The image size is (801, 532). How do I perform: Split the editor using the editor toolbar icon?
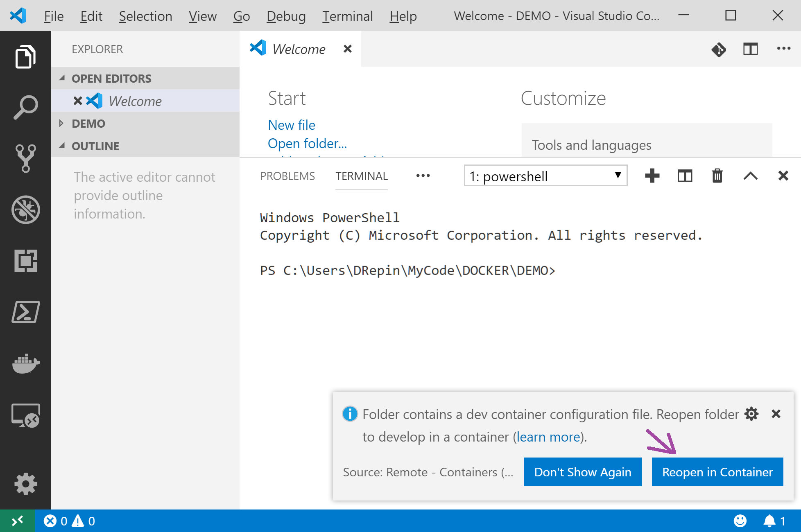click(751, 50)
